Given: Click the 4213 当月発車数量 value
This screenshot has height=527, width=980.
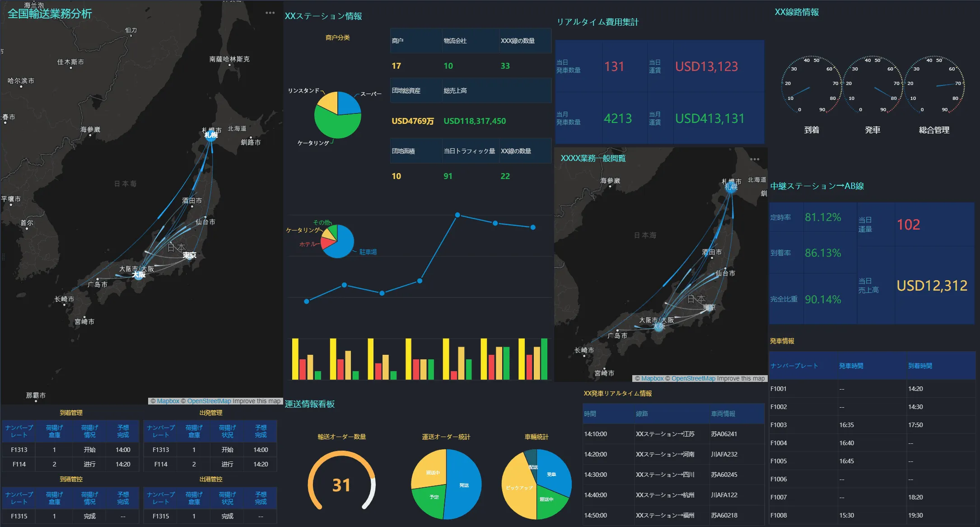Looking at the screenshot, I should pyautogui.click(x=618, y=118).
